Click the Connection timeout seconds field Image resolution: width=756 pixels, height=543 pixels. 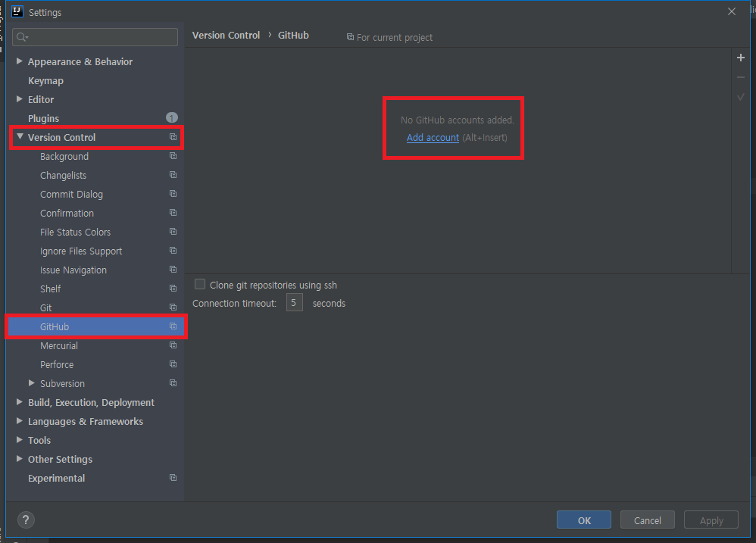pyautogui.click(x=294, y=303)
